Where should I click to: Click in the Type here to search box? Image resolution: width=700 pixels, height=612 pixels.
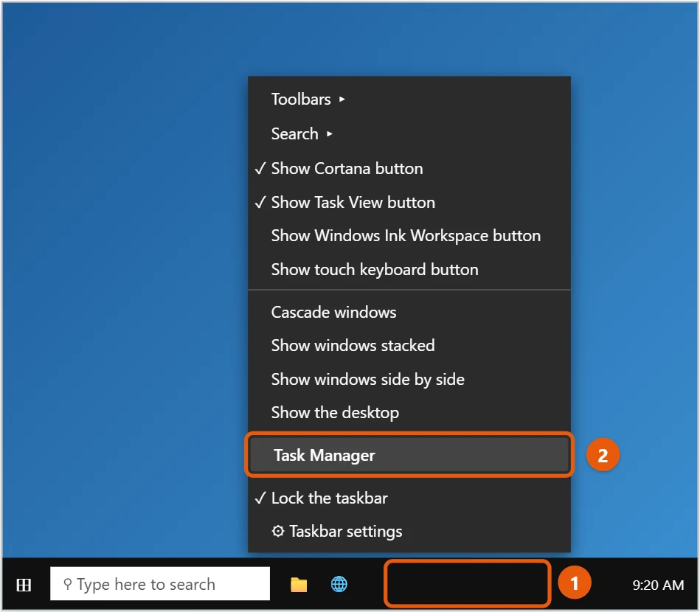click(x=160, y=584)
